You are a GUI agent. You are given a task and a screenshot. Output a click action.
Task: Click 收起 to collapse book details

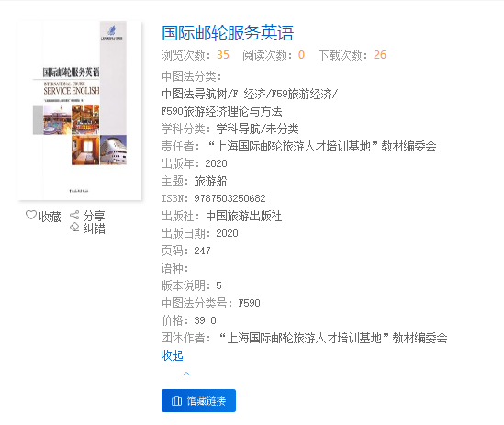point(172,355)
